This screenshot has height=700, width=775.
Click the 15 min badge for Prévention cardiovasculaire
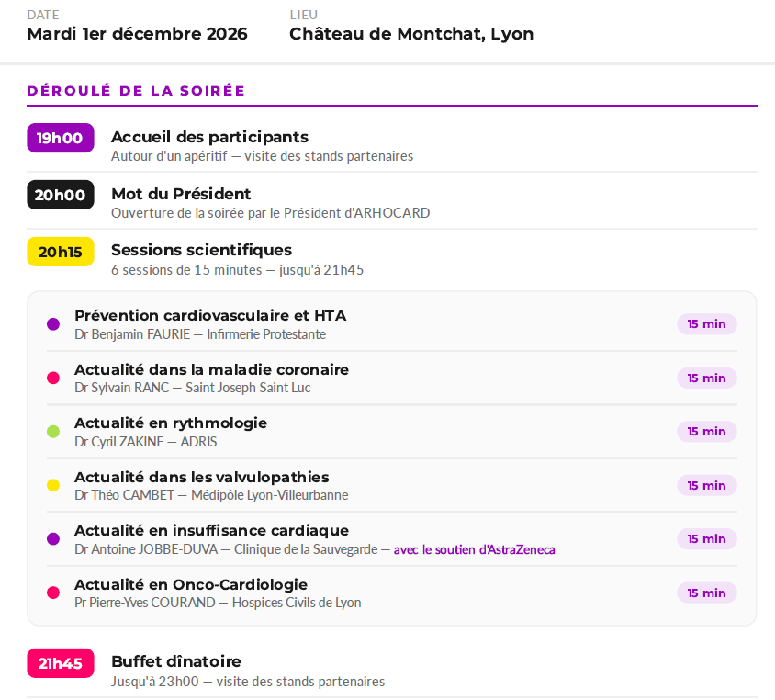707,324
